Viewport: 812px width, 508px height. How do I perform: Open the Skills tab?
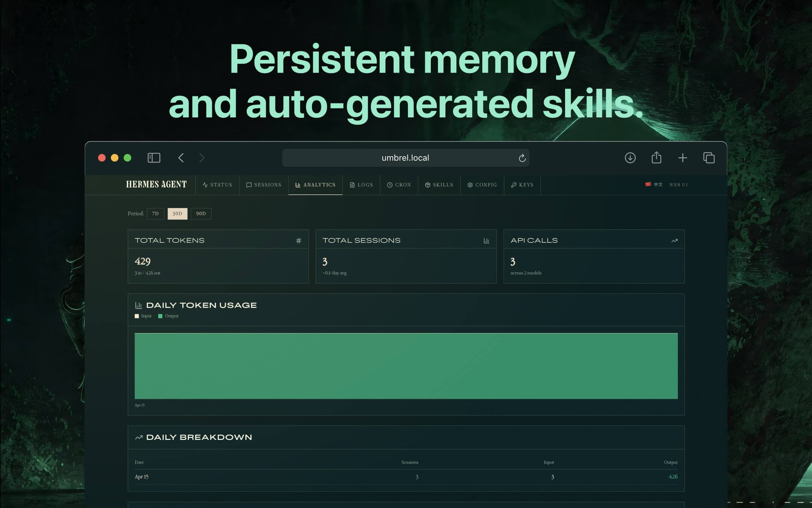click(439, 185)
